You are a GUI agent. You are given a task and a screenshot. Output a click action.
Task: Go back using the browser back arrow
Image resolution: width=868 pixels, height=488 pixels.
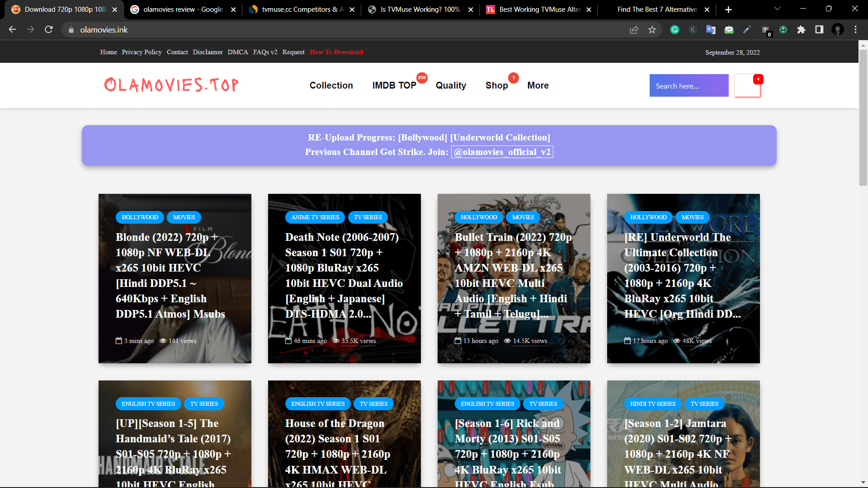(12, 29)
